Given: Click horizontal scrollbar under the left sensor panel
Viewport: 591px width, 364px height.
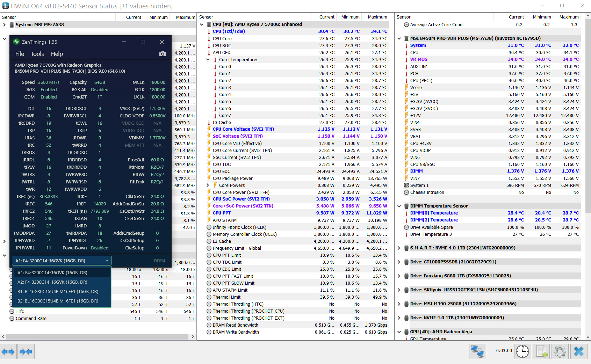Looking at the screenshot, I should [x=97, y=337].
